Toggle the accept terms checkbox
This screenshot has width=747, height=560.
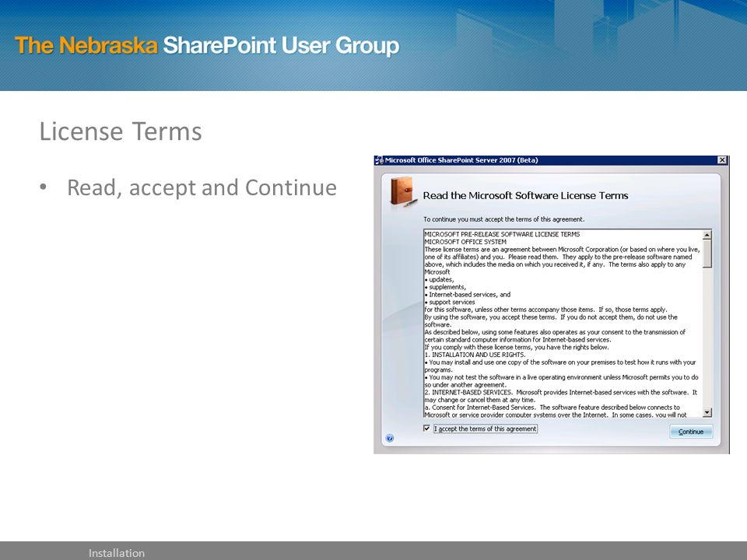tap(427, 429)
